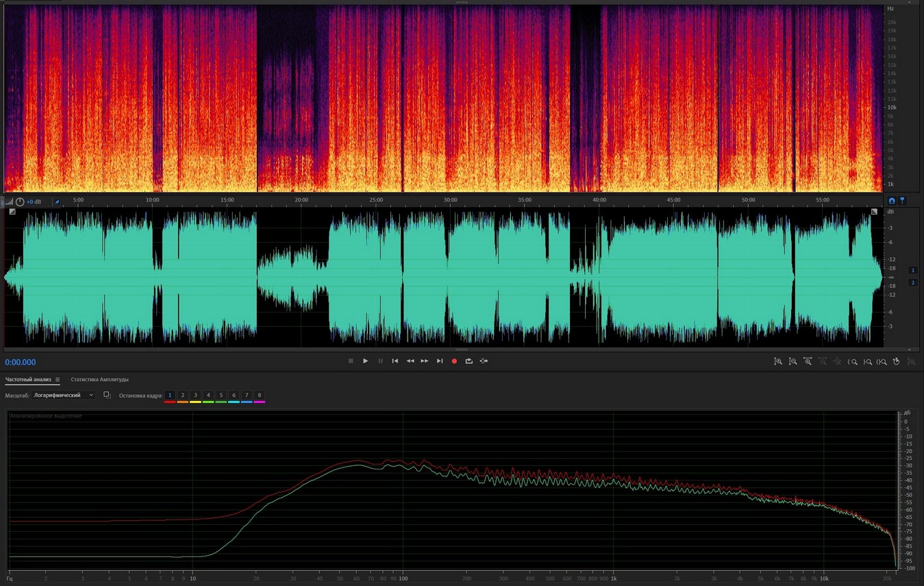Screen dimensions: 924x586
Task: Select the Частотный анализ tab
Action: (29, 380)
